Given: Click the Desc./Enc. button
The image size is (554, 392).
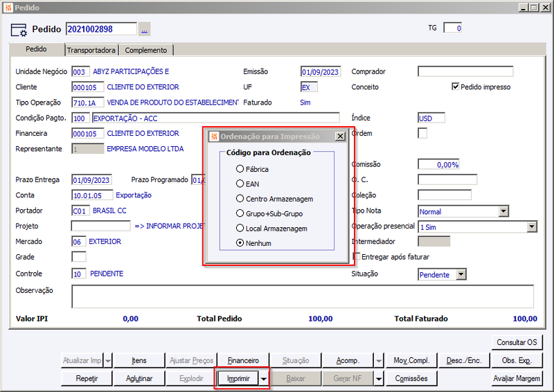Looking at the screenshot, I should click(x=464, y=361).
